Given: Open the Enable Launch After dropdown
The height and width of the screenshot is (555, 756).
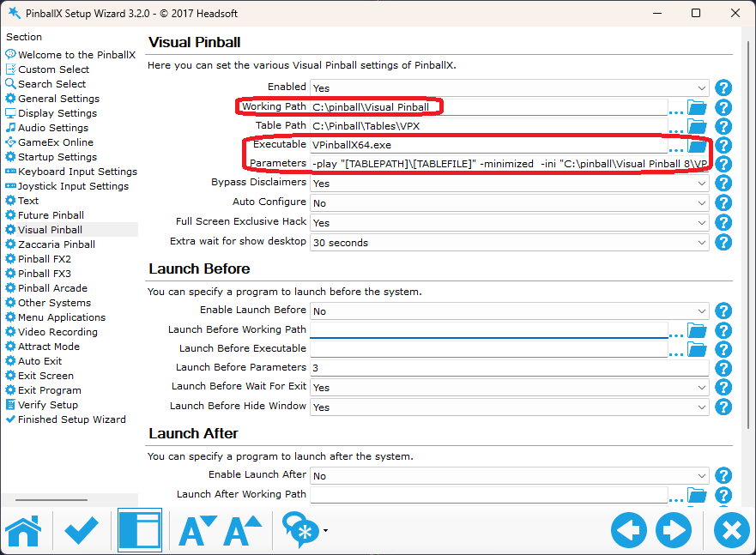Looking at the screenshot, I should pos(509,476).
